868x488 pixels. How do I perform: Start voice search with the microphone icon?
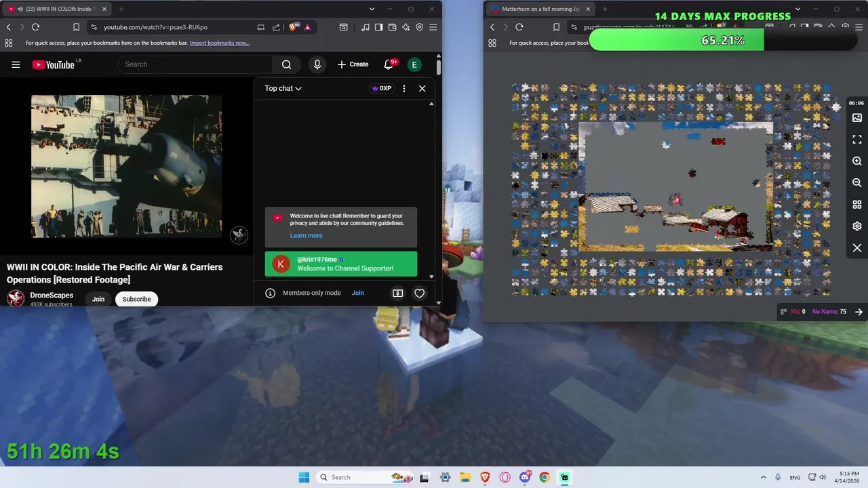click(317, 64)
